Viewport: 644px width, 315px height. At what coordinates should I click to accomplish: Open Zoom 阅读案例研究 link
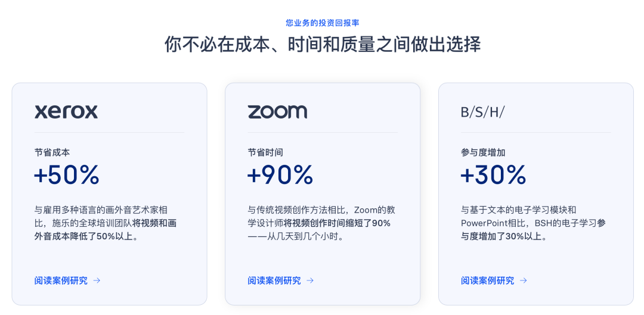(x=274, y=280)
